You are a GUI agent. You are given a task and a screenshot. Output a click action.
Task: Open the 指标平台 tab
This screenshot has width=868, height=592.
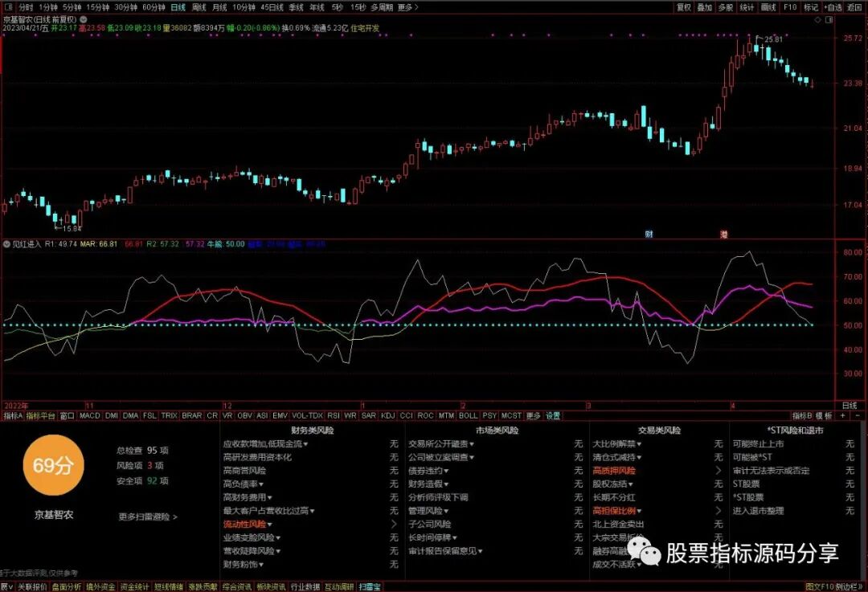point(40,415)
